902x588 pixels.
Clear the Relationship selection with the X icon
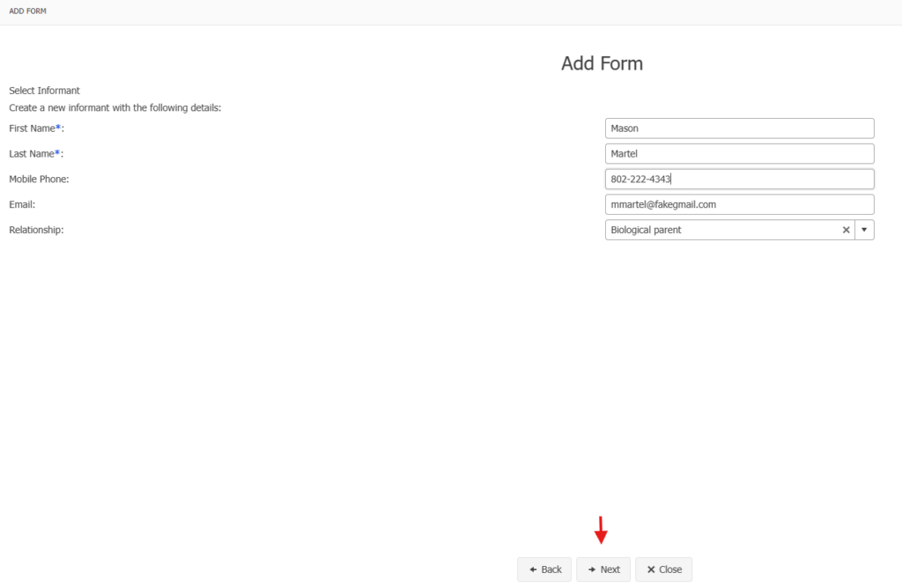pos(846,230)
